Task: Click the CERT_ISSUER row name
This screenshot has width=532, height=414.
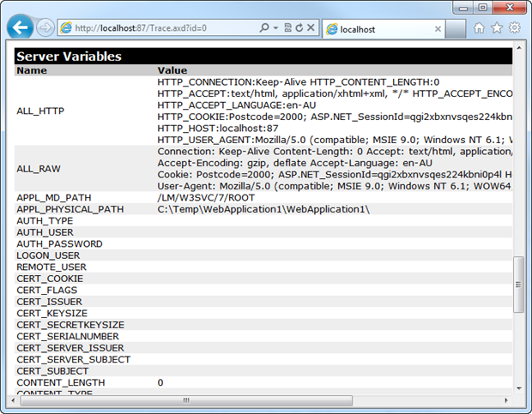Action: tap(49, 302)
